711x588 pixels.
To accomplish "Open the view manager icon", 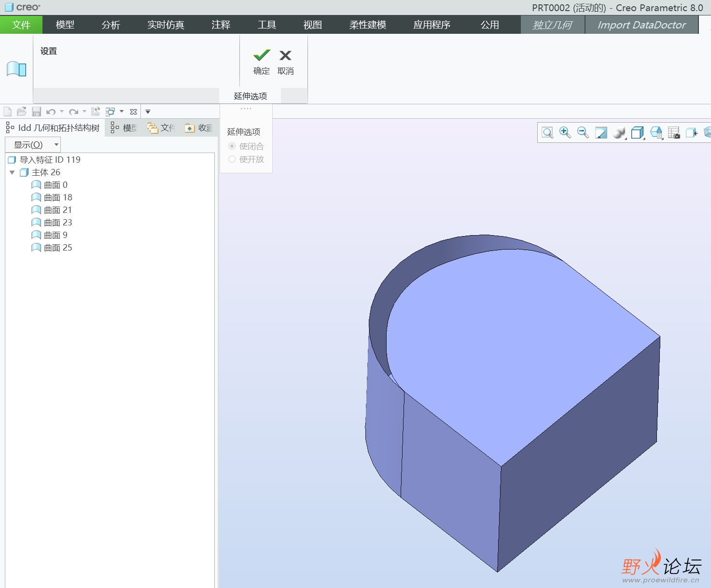I will click(x=656, y=133).
